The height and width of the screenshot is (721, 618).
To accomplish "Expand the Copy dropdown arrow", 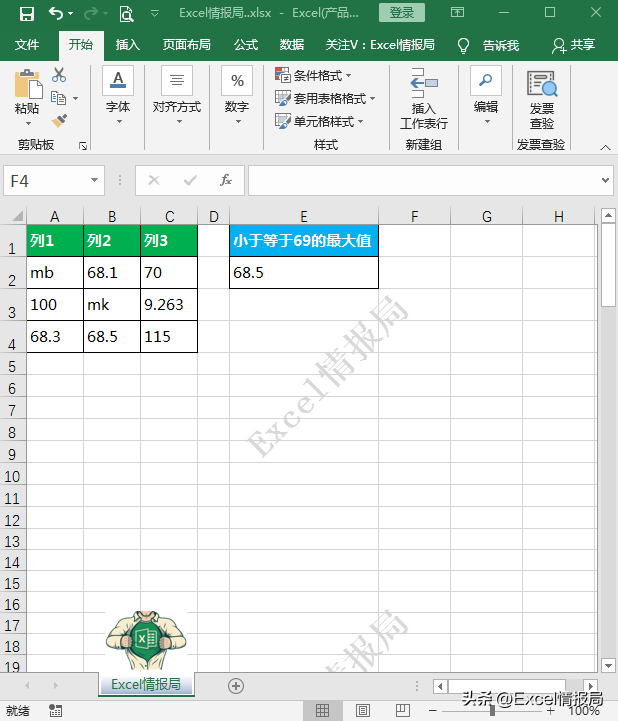I will click(x=75, y=98).
